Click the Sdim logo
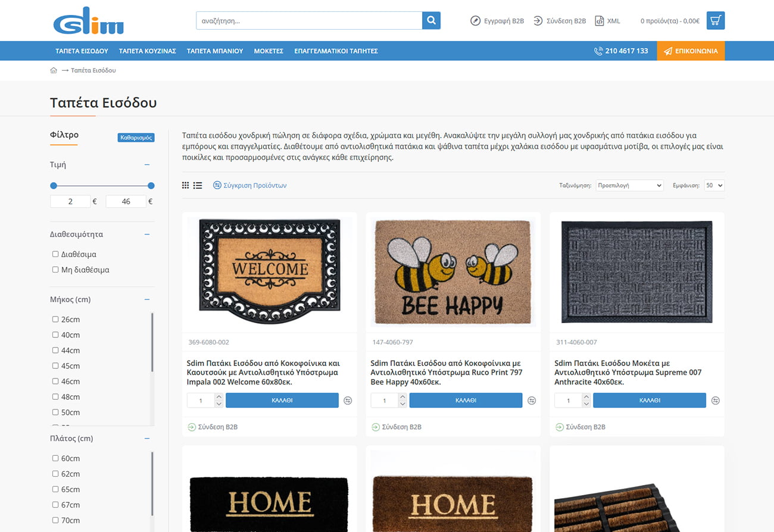Viewport: 774px width, 532px height. [x=88, y=21]
